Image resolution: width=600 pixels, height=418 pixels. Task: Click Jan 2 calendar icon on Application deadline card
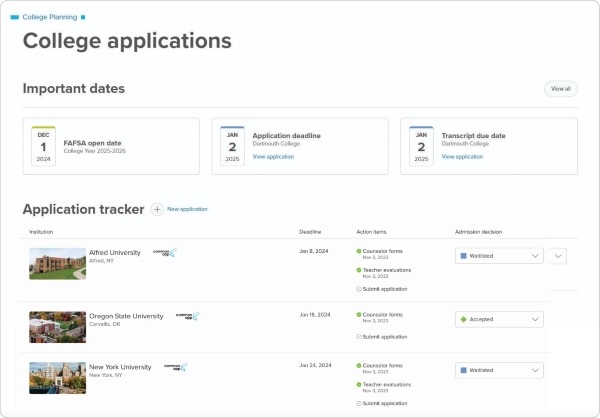point(232,146)
